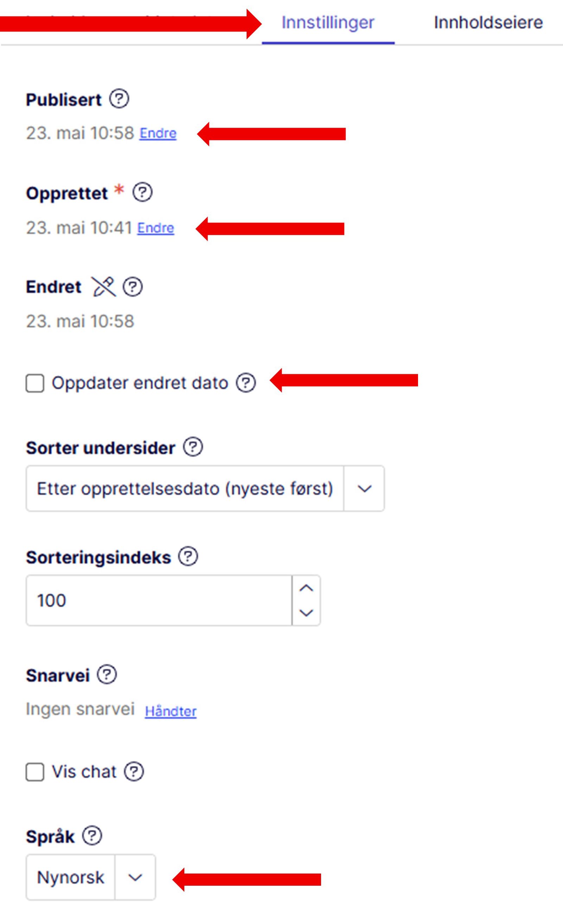Viewport: 563px width, 924px height.
Task: Click help icon next to Språk
Action: (92, 836)
